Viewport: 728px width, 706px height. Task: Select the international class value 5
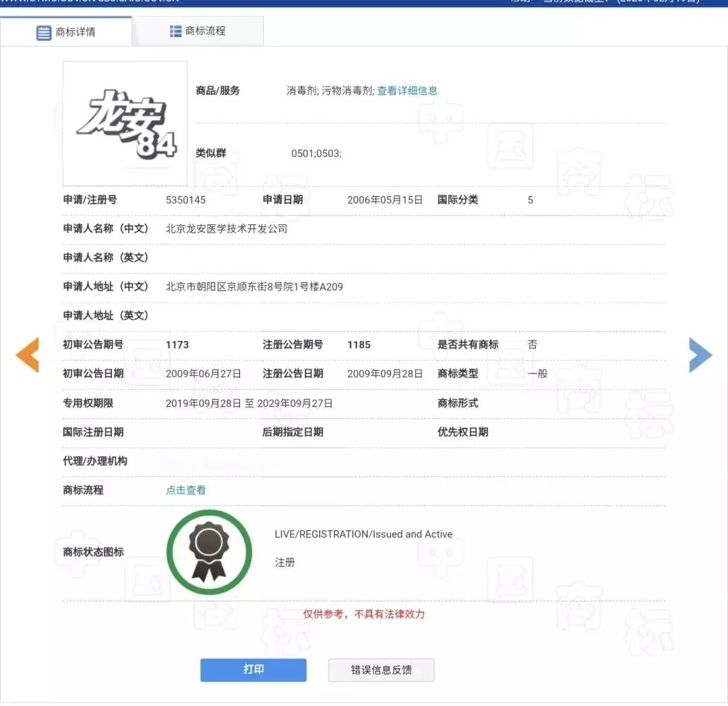coord(530,200)
